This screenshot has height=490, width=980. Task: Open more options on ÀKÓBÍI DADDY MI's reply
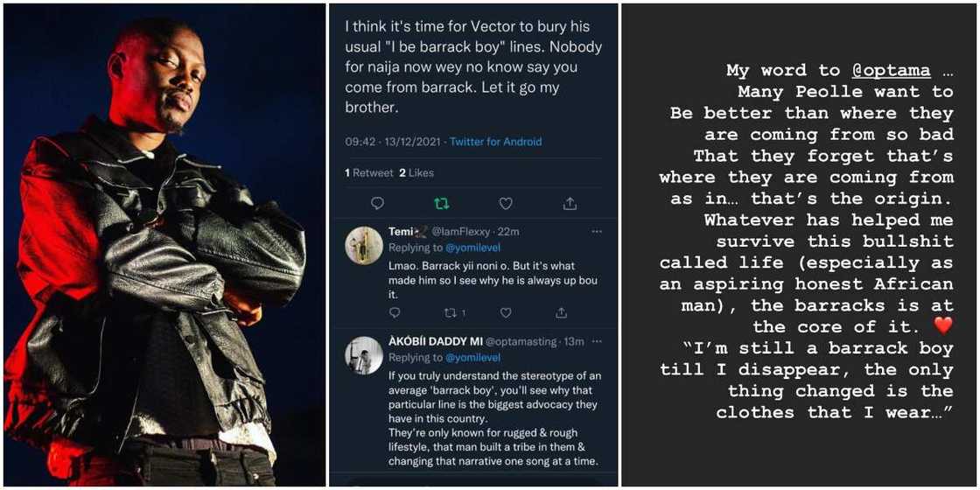pos(597,341)
